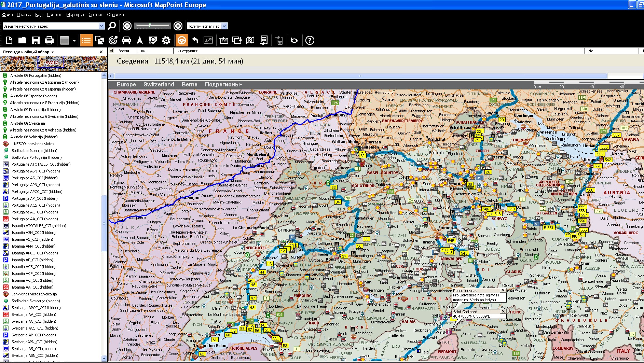This screenshot has height=363, width=644.
Task: Select legend item Aikstele 0€ Sveicarija
Action: click(27, 123)
